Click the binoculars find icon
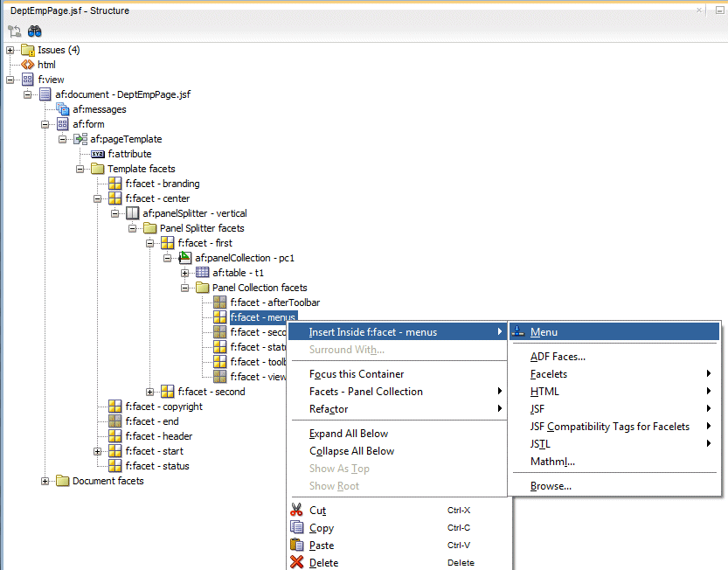 point(35,31)
